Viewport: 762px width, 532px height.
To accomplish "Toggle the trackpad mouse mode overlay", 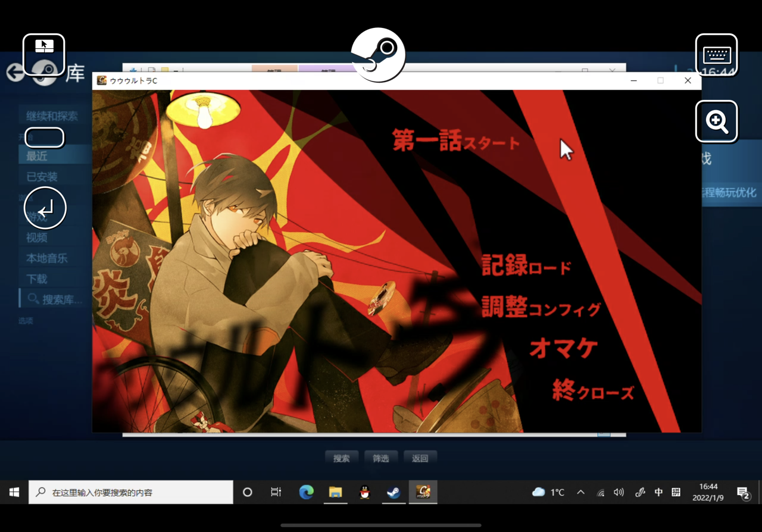I will point(44,55).
